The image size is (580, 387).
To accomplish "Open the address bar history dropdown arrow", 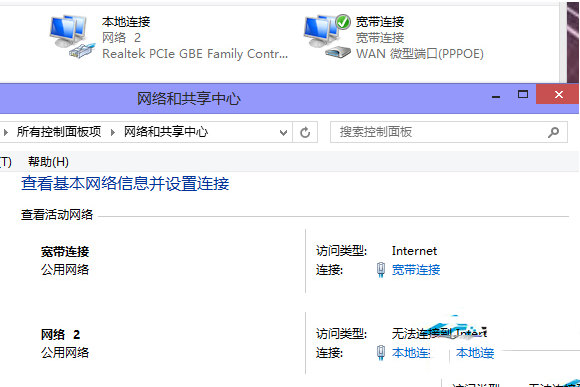I will pos(283,132).
